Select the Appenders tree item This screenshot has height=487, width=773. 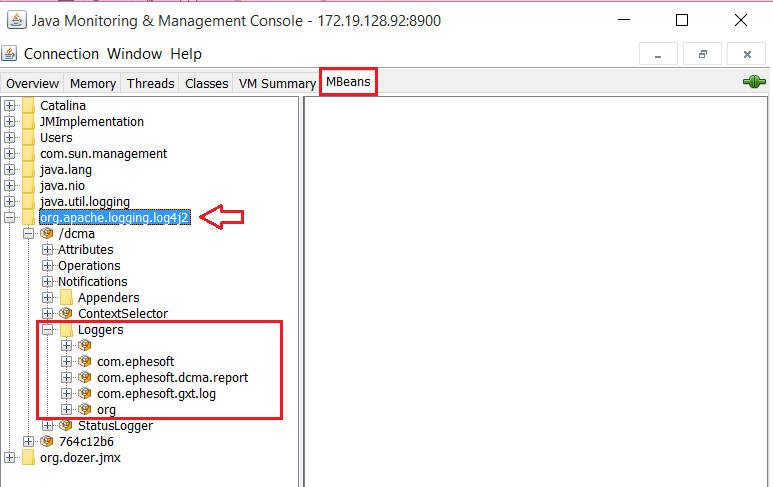(108, 298)
